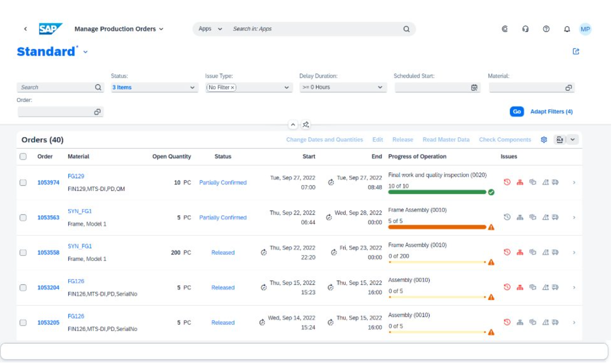Viewport: 613px width, 364px height.
Task: Open table settings gear icon
Action: (x=544, y=140)
